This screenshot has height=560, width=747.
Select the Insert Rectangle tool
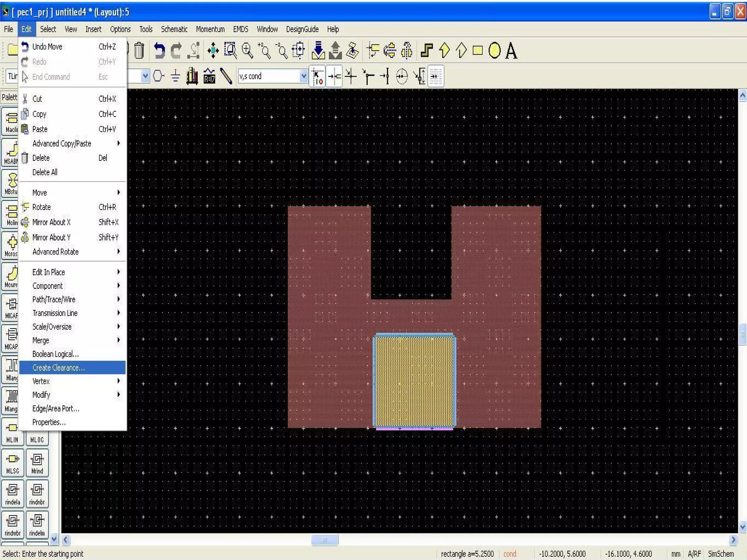pos(477,50)
